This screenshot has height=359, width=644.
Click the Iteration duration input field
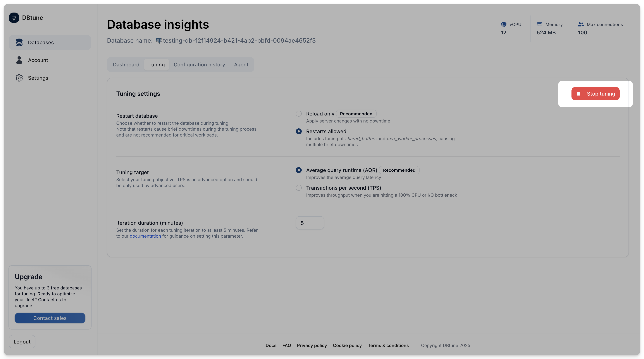click(310, 223)
